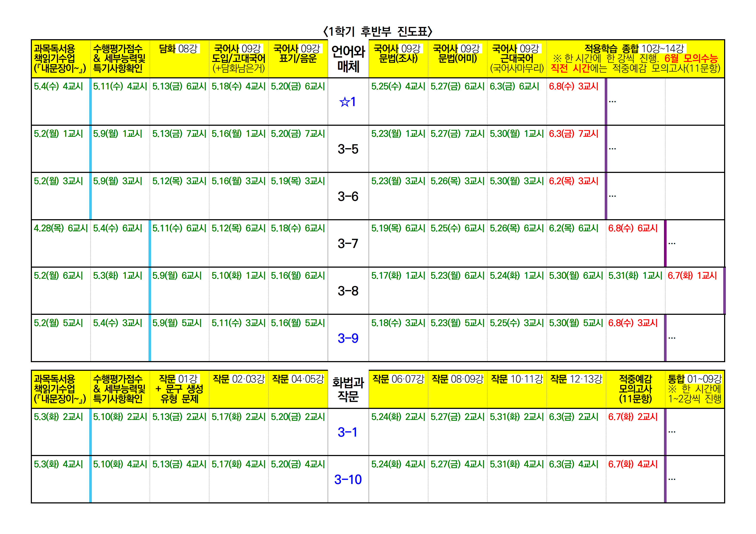
Task: Select the blue 3-10 class label
Action: coord(348,479)
